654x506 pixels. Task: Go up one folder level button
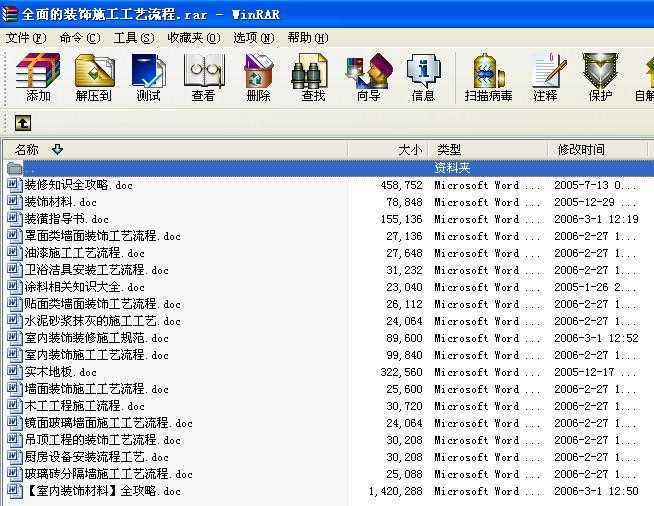pyautogui.click(x=23, y=123)
